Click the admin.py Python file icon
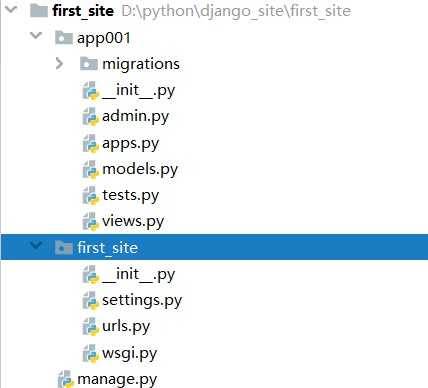Viewport: 428px width, 388px height. click(x=90, y=117)
